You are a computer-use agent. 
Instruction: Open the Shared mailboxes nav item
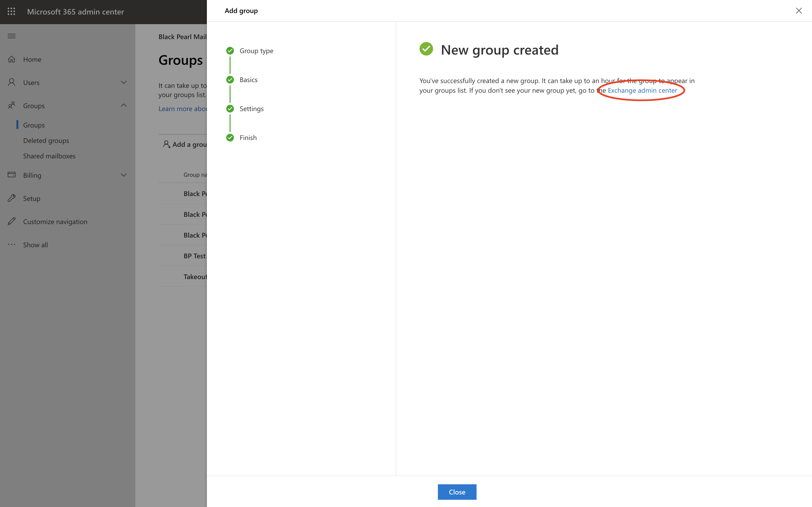(x=49, y=156)
